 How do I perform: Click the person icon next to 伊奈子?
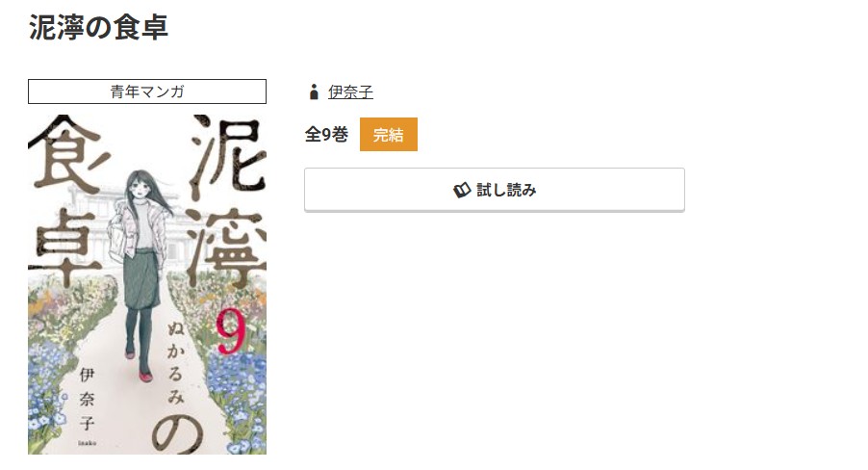click(x=314, y=92)
